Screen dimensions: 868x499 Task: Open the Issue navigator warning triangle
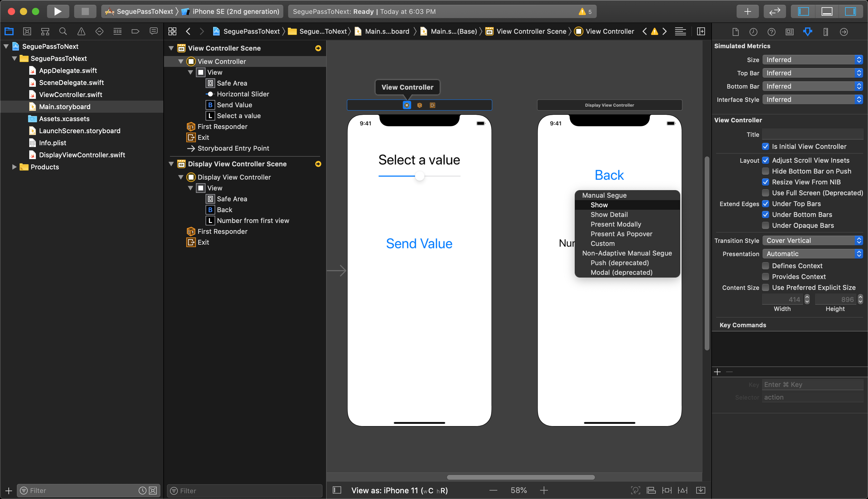[x=81, y=32]
